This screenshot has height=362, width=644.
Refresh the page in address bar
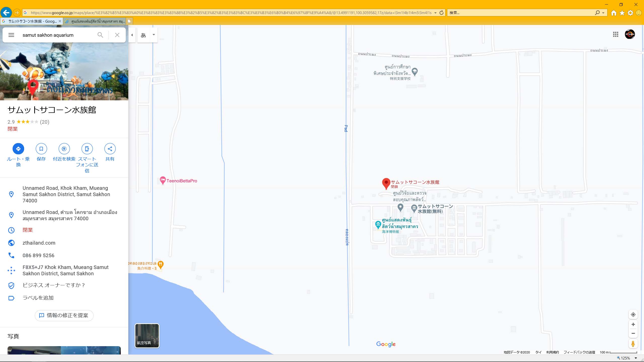coord(441,13)
